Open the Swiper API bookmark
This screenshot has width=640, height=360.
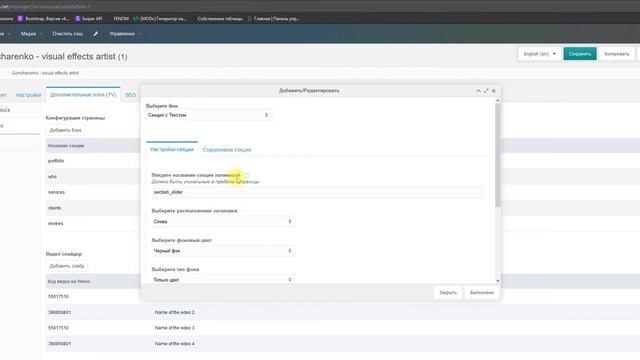[89, 18]
